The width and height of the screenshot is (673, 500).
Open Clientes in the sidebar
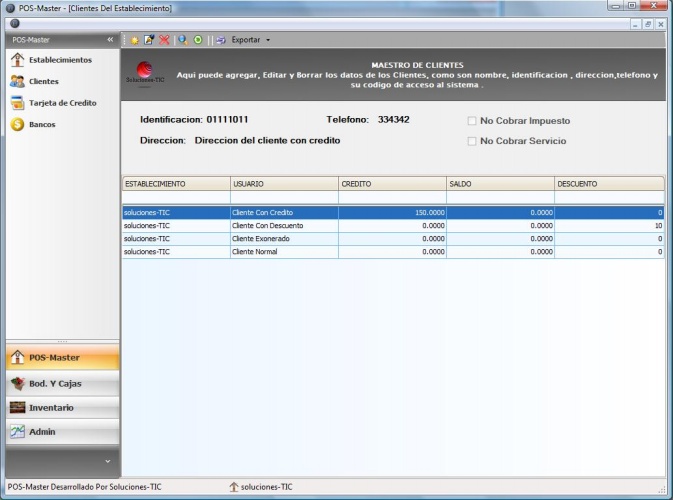point(43,82)
